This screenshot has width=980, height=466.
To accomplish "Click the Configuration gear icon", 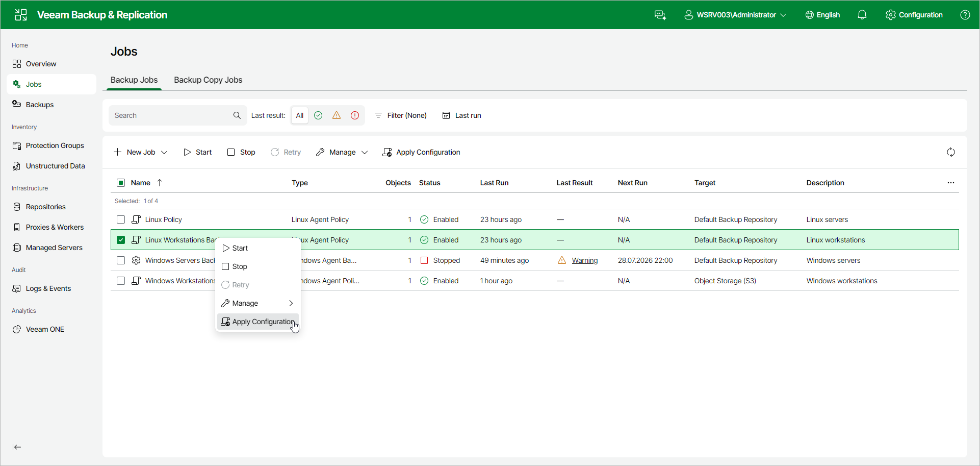I will (891, 15).
